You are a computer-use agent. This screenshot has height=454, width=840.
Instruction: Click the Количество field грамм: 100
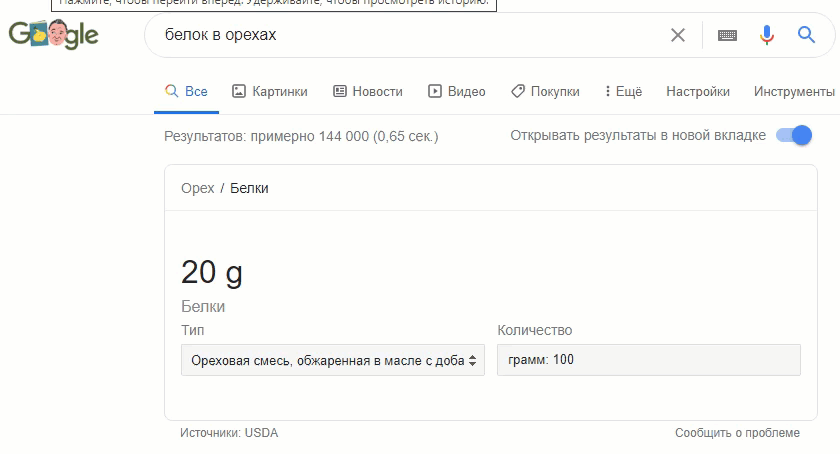tap(649, 360)
